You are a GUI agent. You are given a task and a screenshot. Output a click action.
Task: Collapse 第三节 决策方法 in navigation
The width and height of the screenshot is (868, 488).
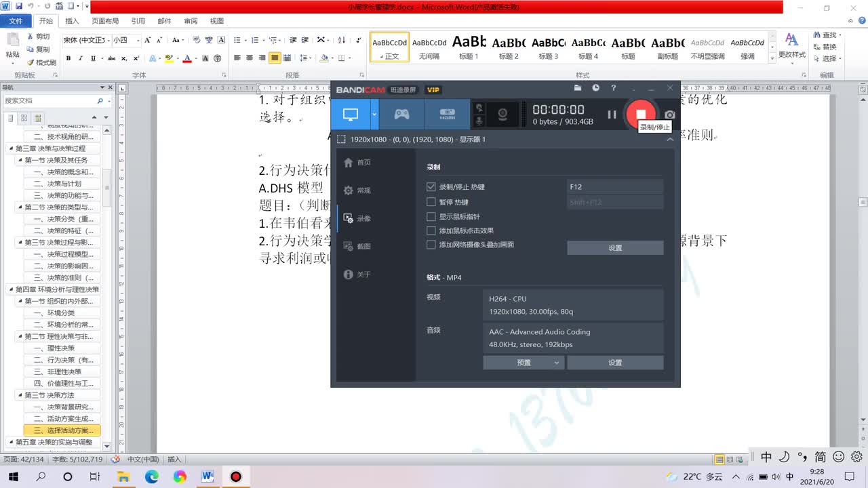coord(20,395)
